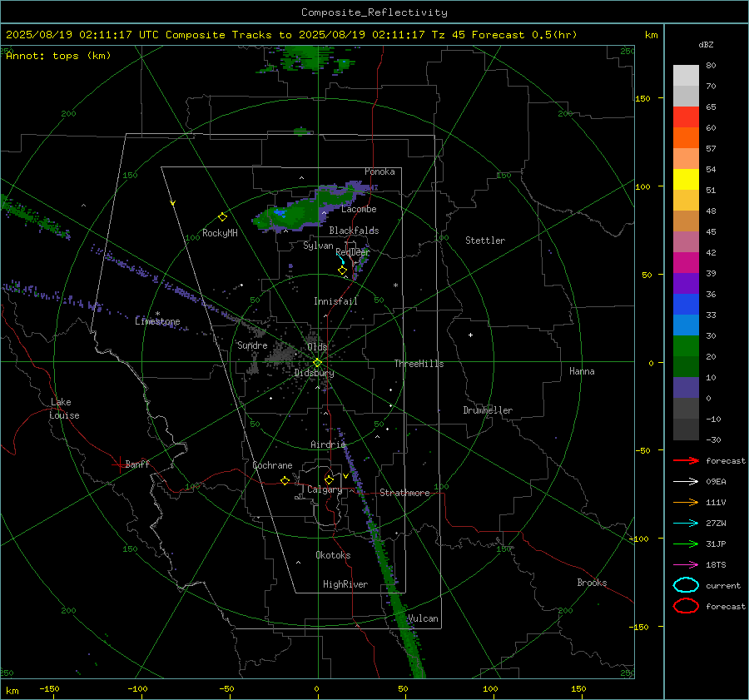Pick the dark orange 60-57 dBZ swatch

tap(686, 138)
